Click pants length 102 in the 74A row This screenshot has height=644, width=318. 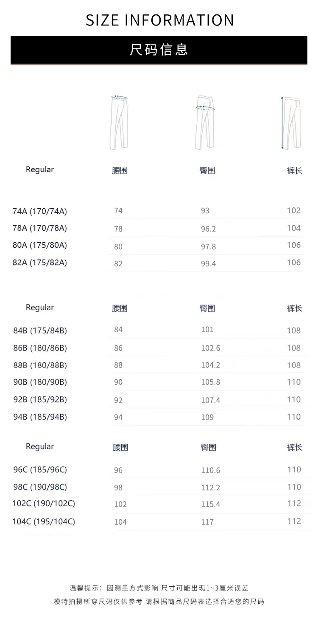coord(293,210)
